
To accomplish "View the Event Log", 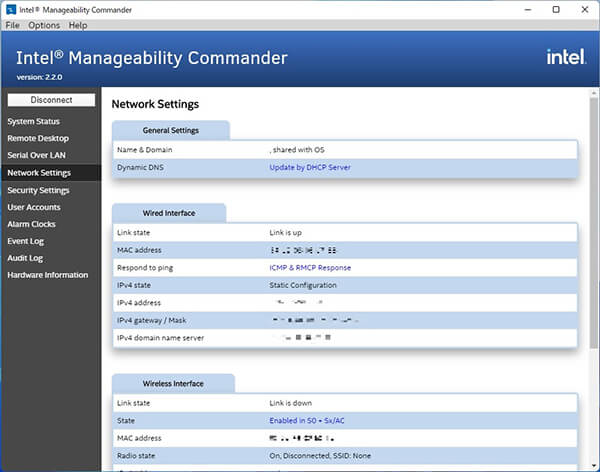I will point(26,241).
